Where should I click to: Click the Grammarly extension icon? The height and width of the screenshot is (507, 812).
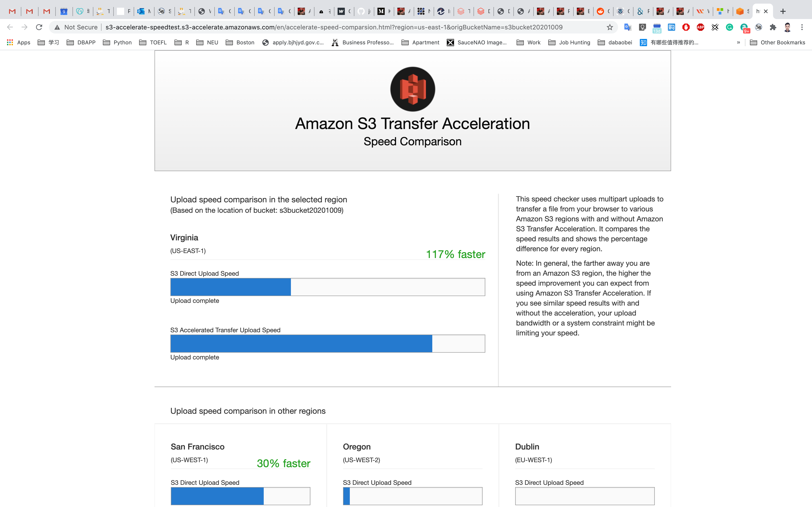tap(730, 27)
